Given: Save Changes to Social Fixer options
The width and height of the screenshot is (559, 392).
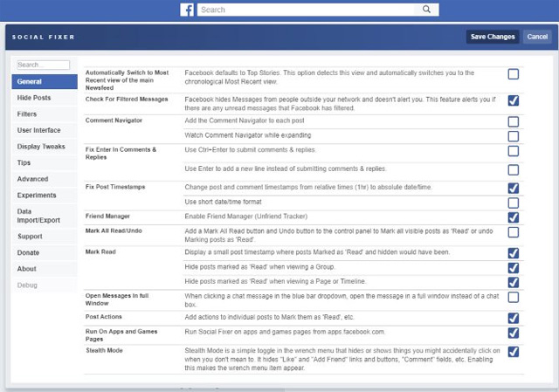Looking at the screenshot, I should [493, 37].
